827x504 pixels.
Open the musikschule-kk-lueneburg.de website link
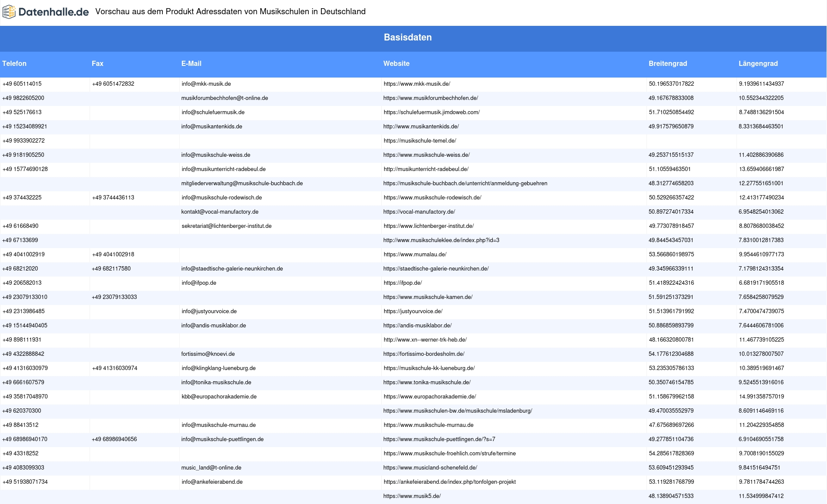[429, 368]
